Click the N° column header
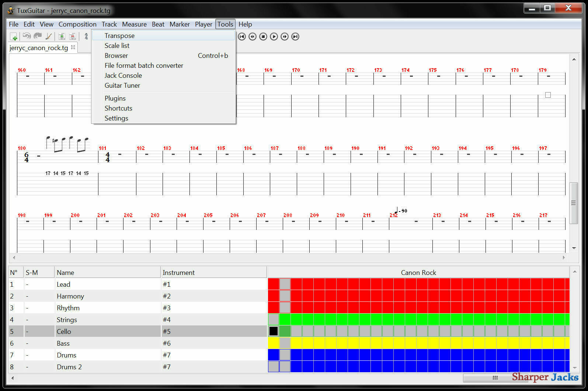 tap(16, 272)
